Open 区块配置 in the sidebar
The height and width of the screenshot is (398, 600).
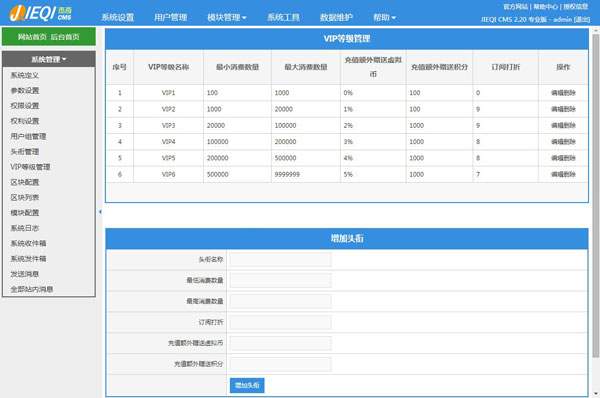(24, 182)
